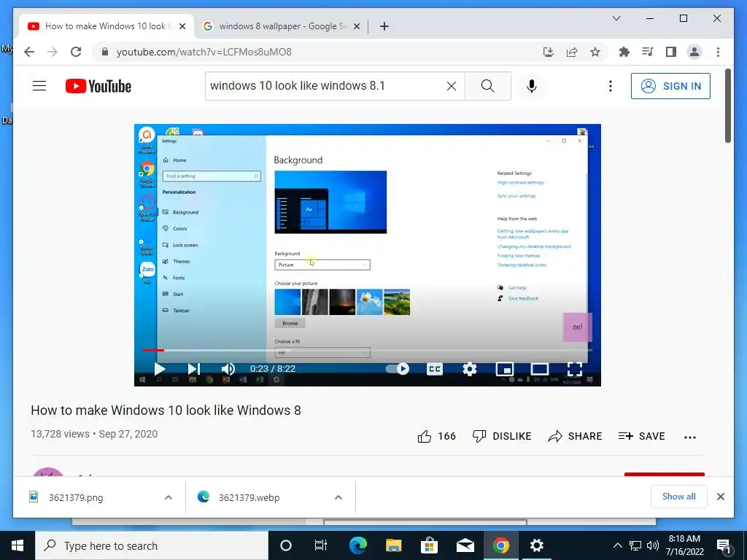
Task: Enter full screen video mode
Action: 575,369
